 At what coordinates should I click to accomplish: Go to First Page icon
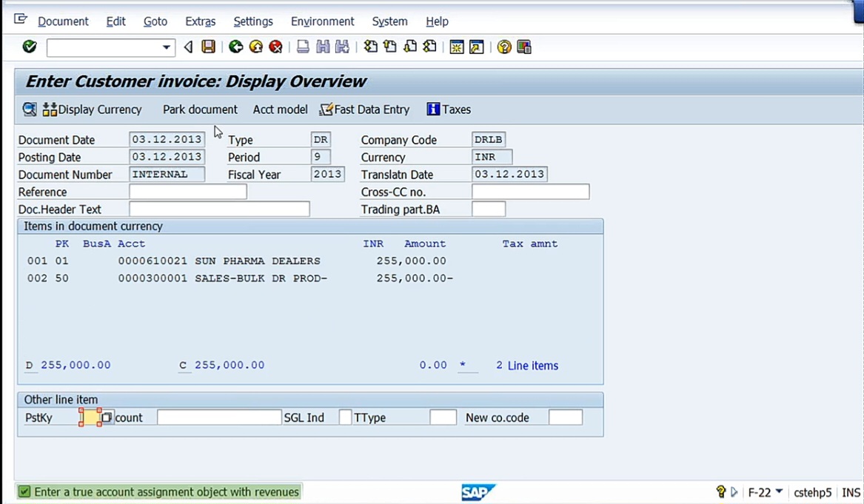(370, 47)
